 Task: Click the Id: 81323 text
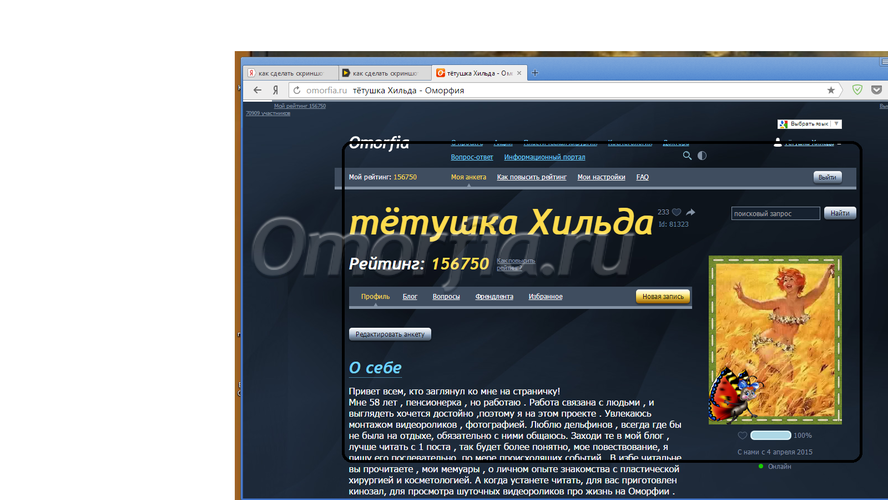point(673,224)
